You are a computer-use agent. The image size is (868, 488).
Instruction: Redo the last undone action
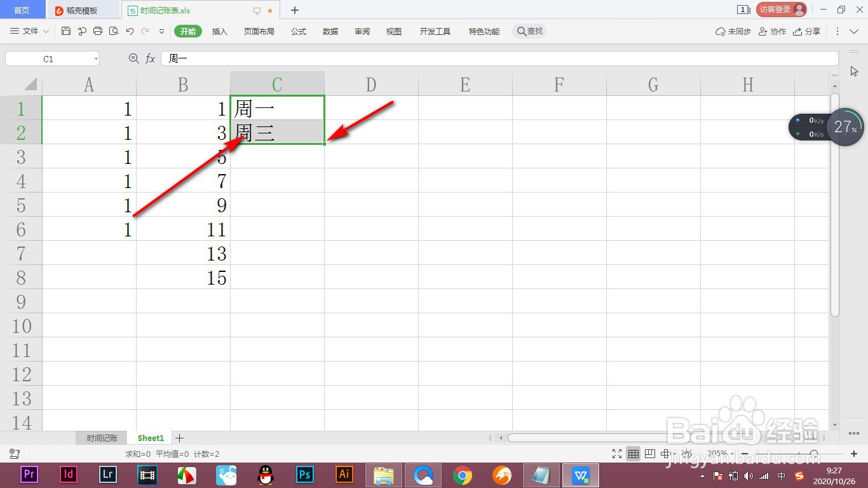pos(146,31)
